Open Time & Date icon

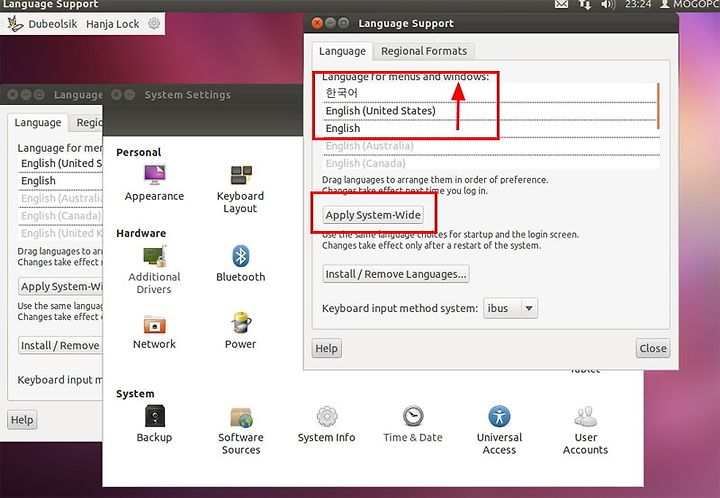413,417
